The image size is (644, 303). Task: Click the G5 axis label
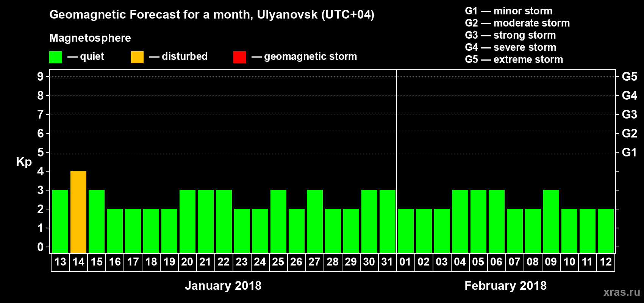[630, 77]
